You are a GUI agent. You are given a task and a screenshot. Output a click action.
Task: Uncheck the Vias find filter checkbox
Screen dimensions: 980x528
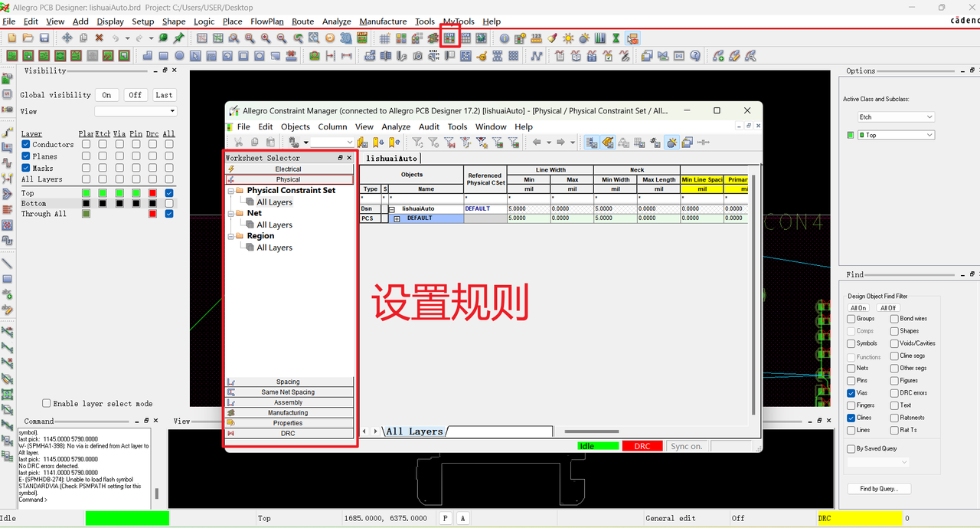click(x=851, y=392)
